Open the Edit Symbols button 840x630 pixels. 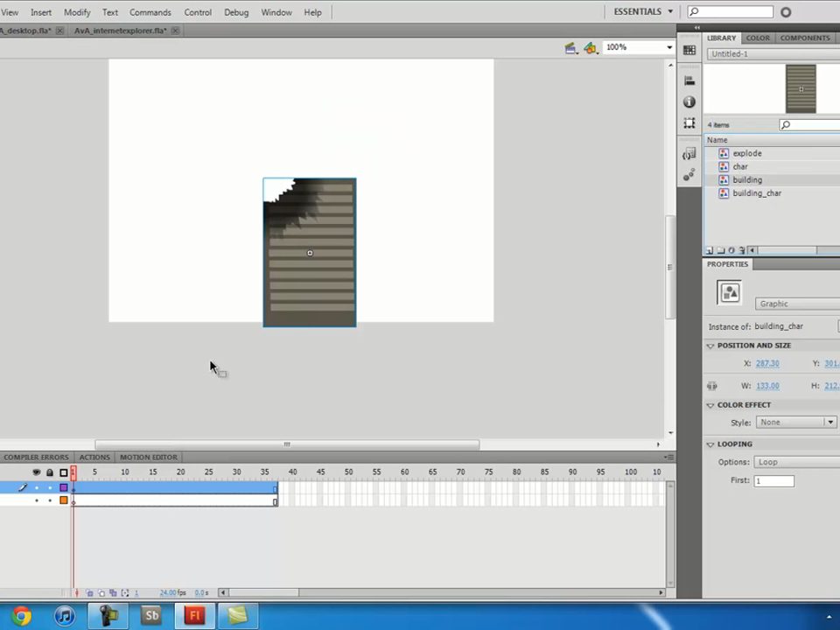click(591, 48)
